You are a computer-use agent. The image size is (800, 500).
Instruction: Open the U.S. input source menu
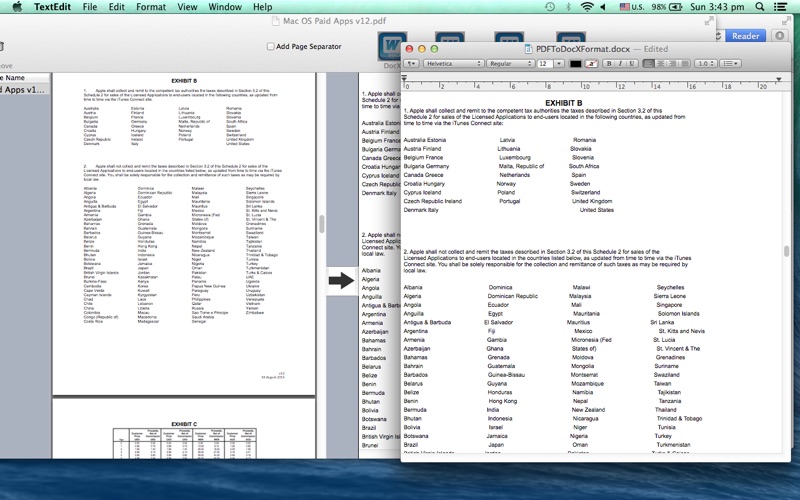[632, 7]
